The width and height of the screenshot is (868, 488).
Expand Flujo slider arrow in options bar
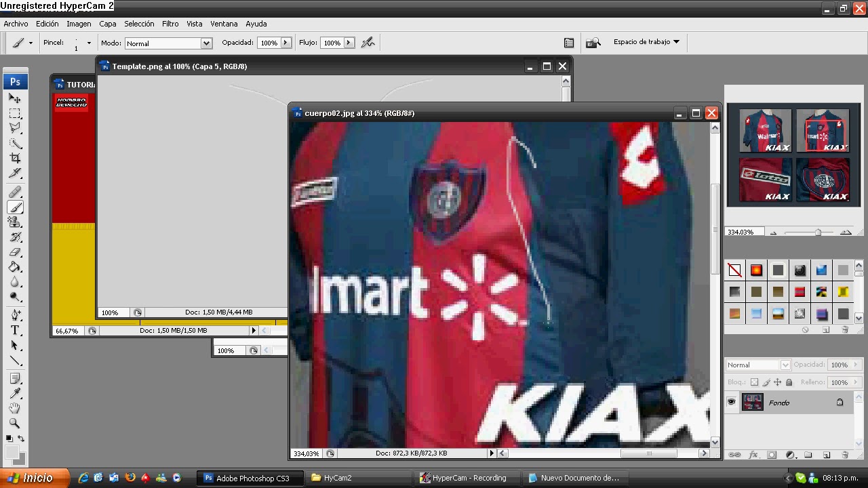coord(349,43)
